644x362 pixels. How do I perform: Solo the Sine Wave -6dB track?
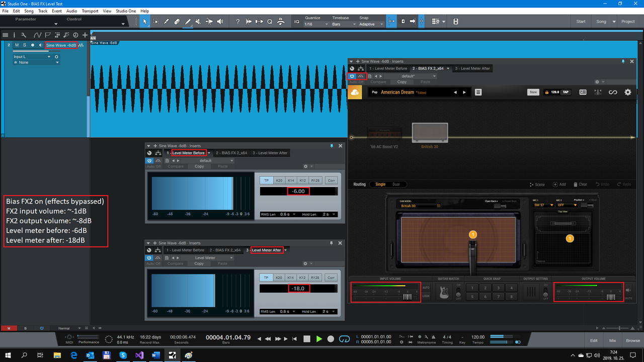24,45
